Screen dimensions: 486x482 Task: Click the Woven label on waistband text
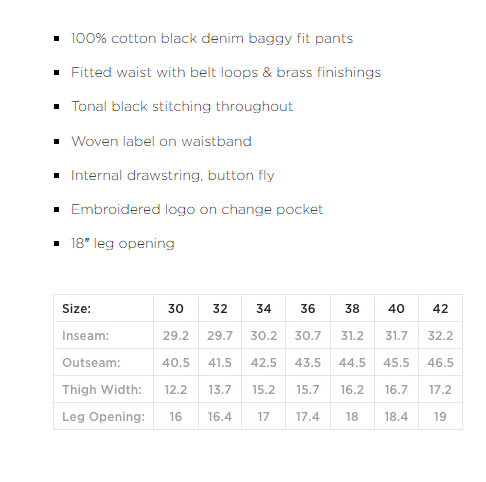click(x=161, y=141)
